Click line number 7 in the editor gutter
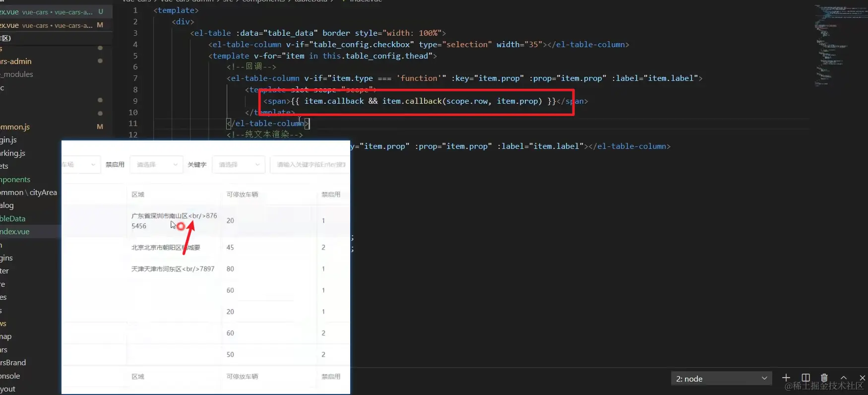Viewport: 868px width, 395px height. pyautogui.click(x=135, y=78)
